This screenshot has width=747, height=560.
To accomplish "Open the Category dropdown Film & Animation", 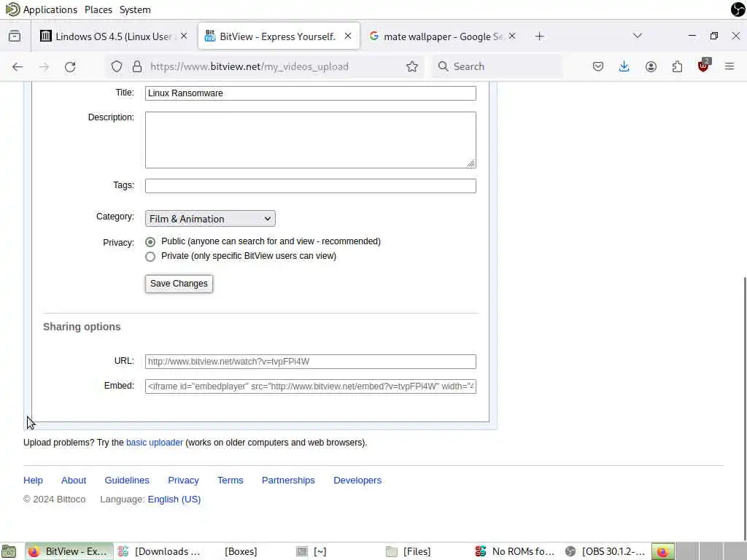I will point(210,219).
